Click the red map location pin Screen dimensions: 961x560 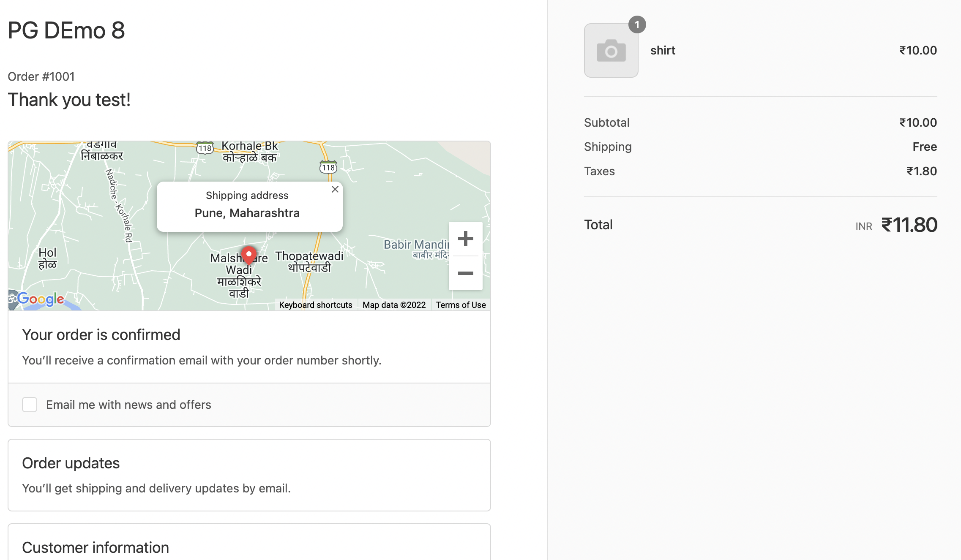(x=249, y=255)
